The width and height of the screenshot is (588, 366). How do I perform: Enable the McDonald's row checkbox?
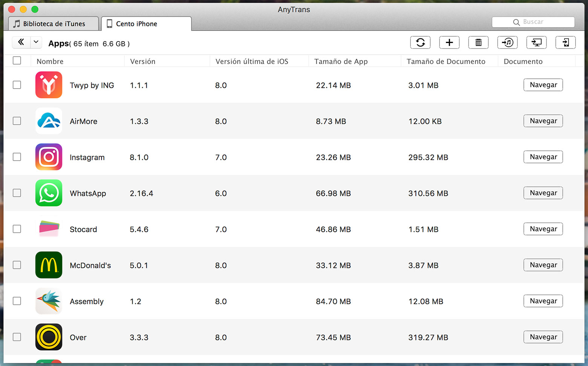point(17,265)
